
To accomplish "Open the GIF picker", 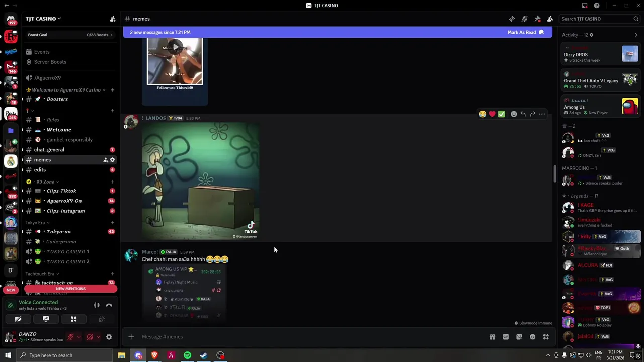I will tap(506, 337).
